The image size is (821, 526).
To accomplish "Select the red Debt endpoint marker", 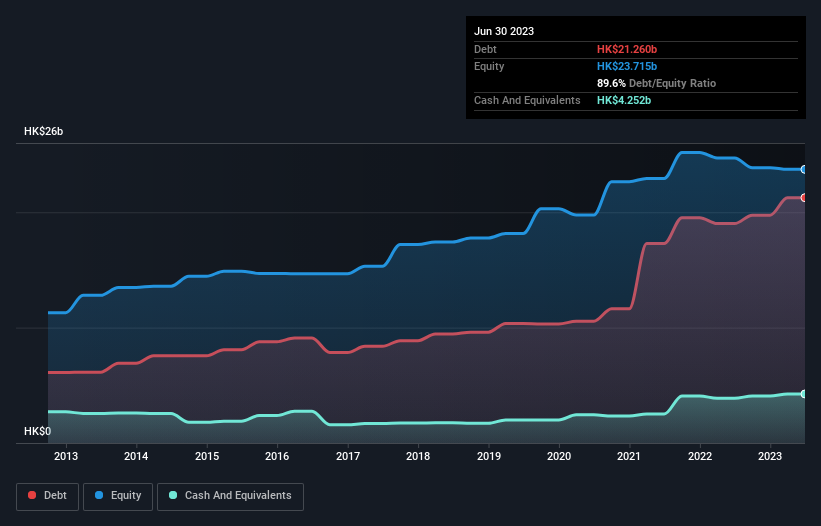I will [x=804, y=198].
